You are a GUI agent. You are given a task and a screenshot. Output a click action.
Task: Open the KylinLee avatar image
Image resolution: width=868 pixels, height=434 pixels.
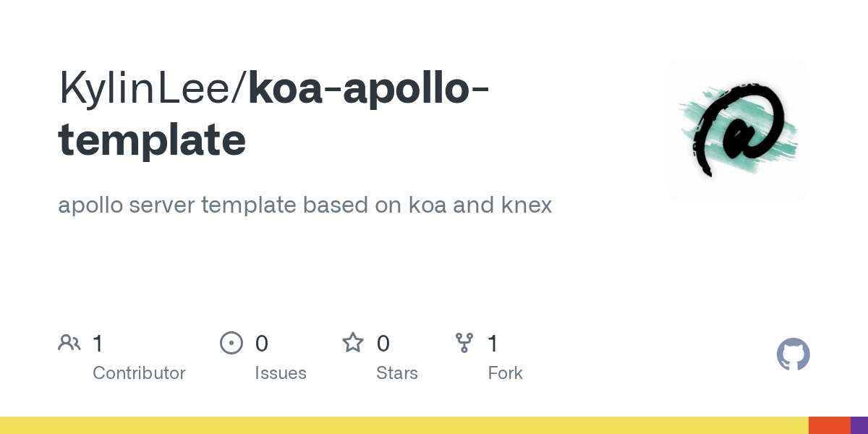tap(738, 130)
